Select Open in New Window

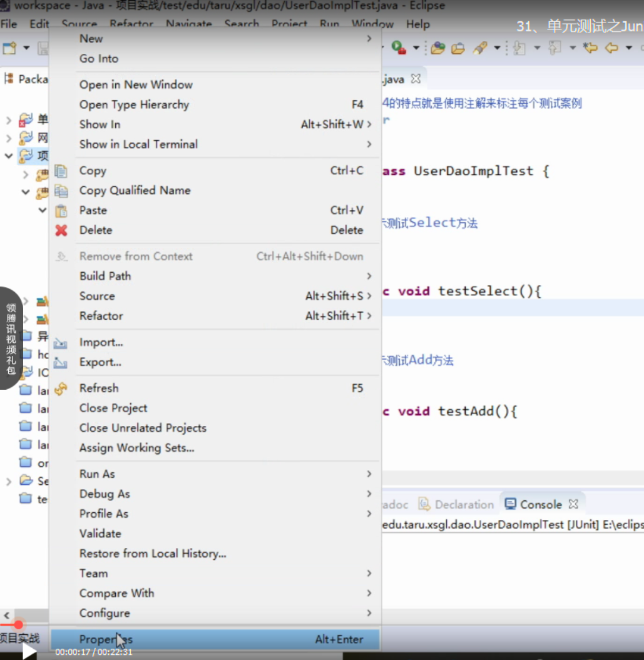[x=215, y=84]
